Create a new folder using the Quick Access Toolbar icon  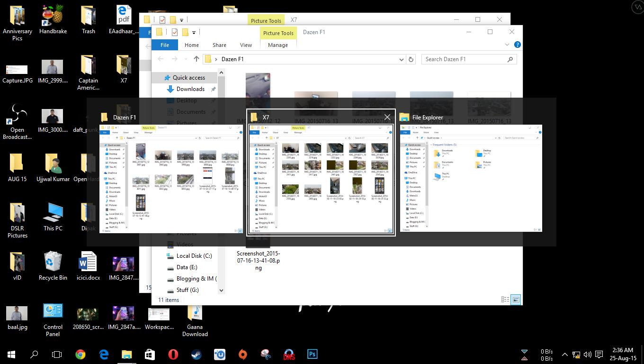(x=185, y=32)
